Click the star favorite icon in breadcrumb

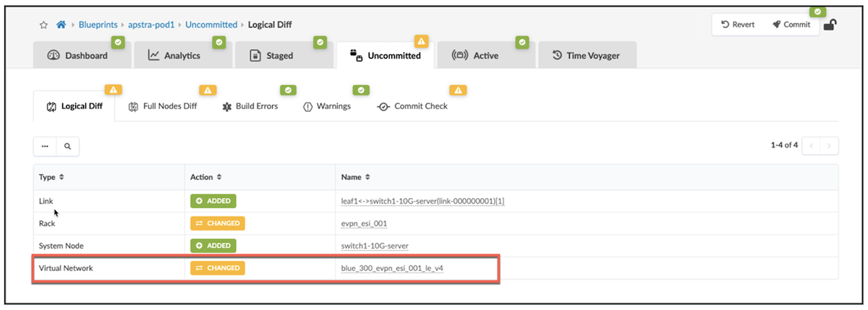coord(43,25)
